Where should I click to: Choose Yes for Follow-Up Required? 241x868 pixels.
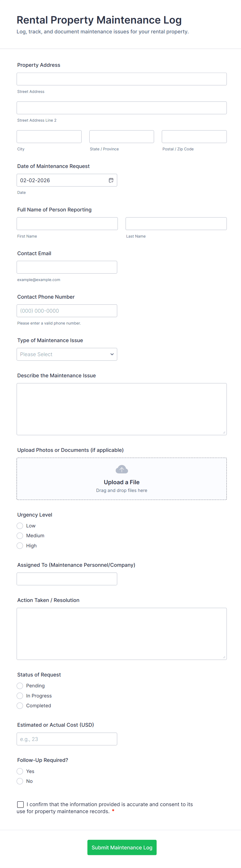(20, 771)
